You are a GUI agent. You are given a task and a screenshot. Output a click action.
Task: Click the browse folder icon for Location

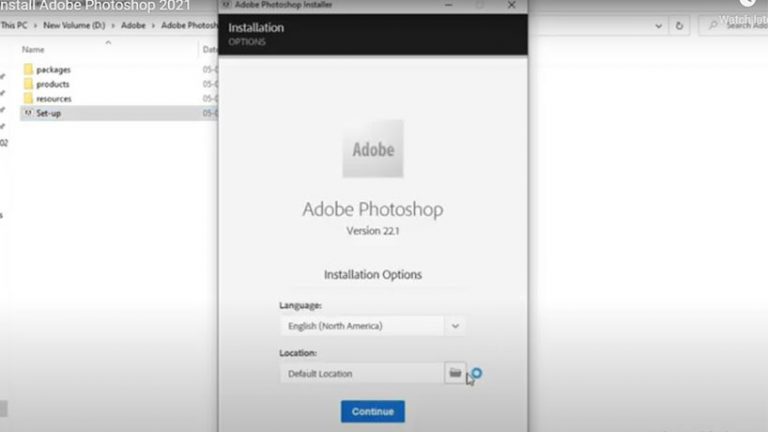tap(455, 373)
